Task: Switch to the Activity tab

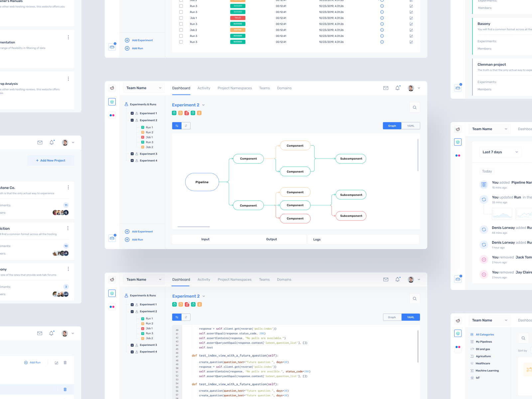Action: pyautogui.click(x=204, y=88)
